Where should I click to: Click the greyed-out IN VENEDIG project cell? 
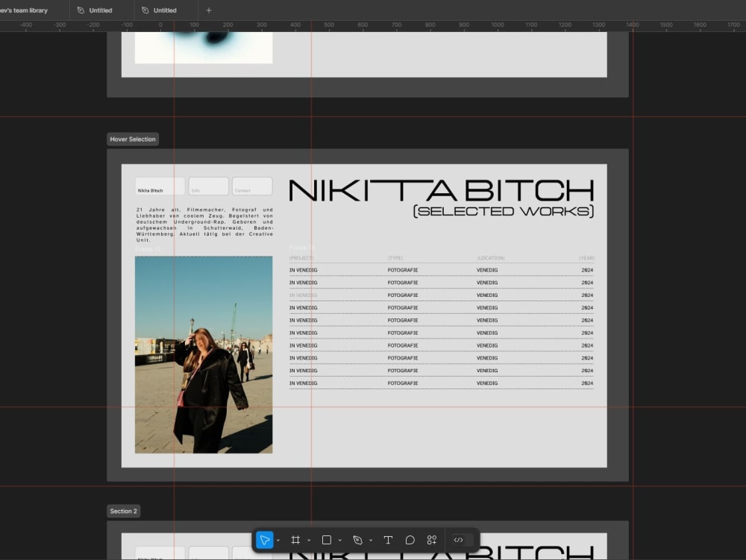tap(303, 295)
